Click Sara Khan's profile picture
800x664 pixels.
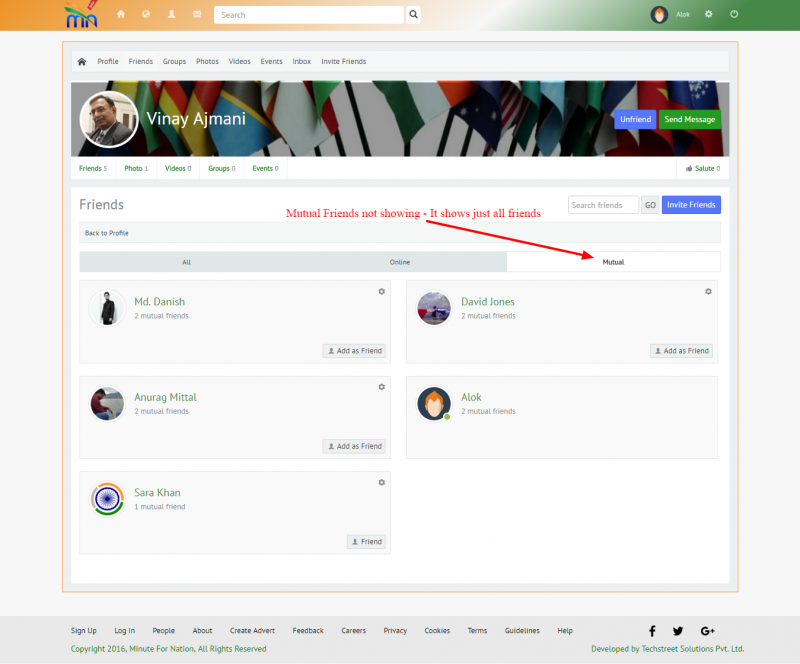[x=107, y=499]
